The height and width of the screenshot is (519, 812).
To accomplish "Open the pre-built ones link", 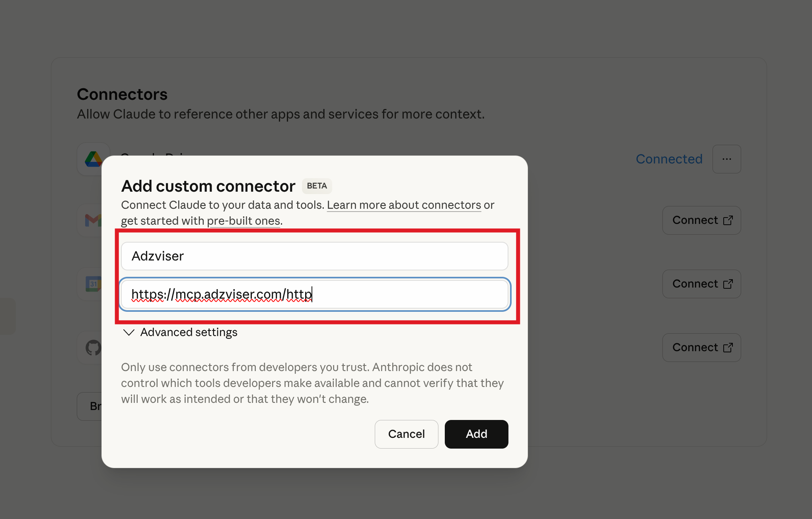I will click(x=243, y=221).
